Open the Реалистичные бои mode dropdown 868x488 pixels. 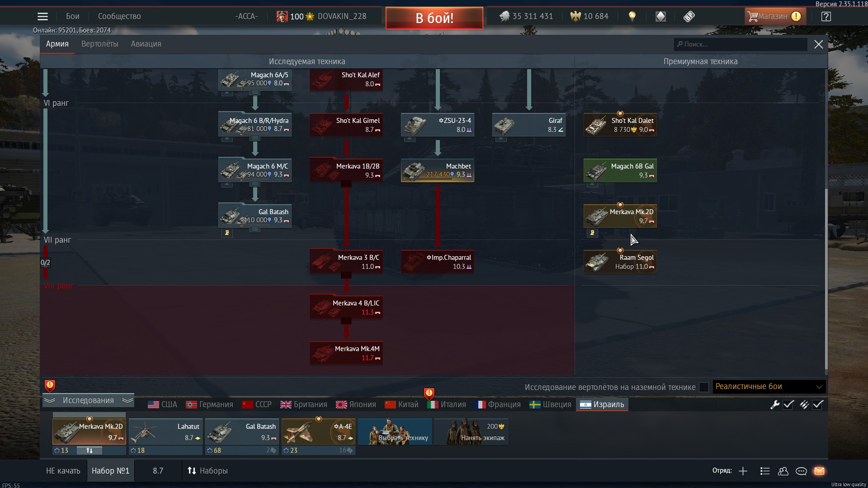(769, 387)
